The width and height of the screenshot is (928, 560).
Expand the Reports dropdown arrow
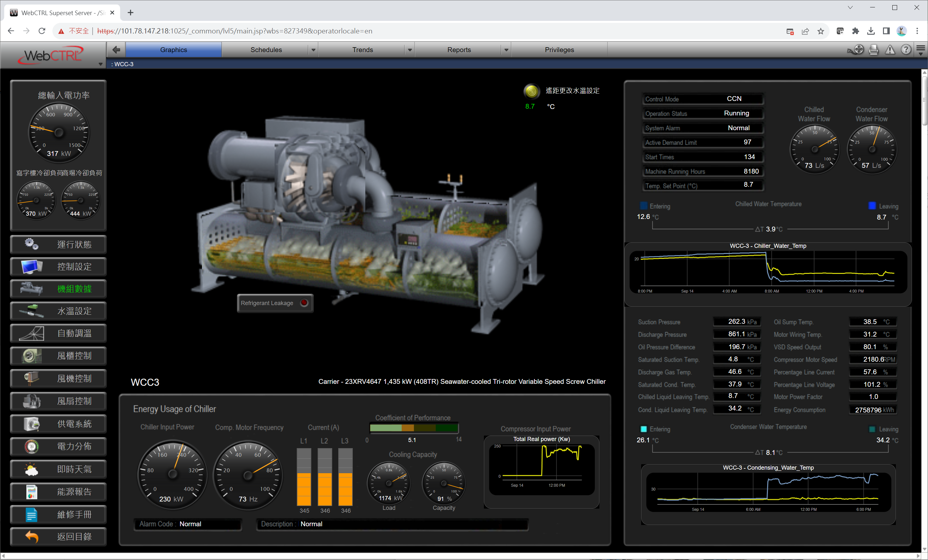click(x=506, y=50)
